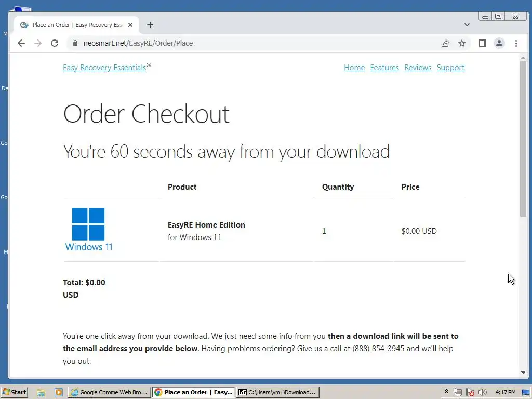Click the browser forward arrow

coord(37,43)
